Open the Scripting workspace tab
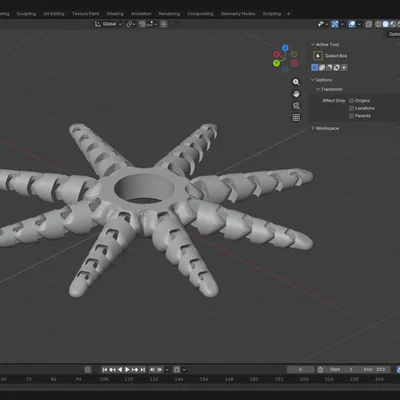This screenshot has height=400, width=400. pos(272,14)
